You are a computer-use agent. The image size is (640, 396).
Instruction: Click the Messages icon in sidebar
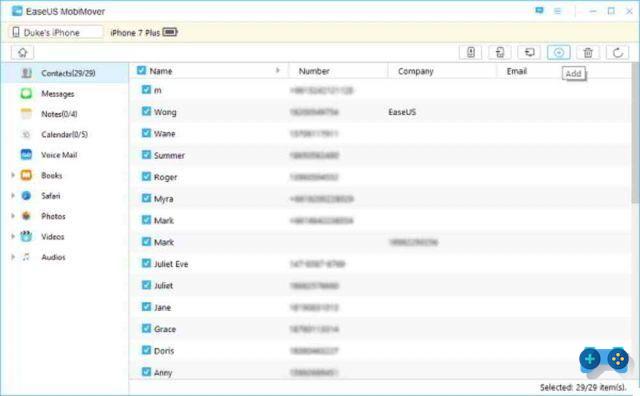tap(26, 93)
